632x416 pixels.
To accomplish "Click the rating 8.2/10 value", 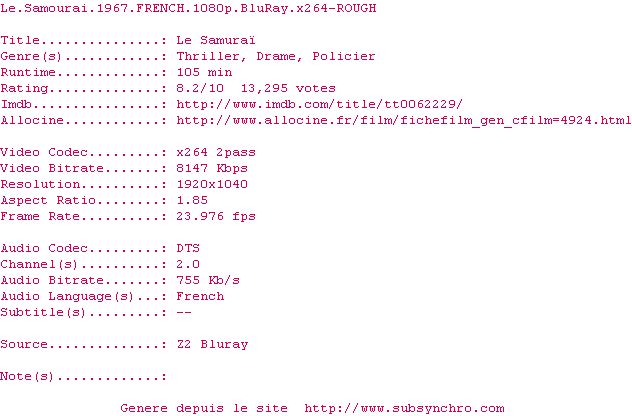I will (x=200, y=88).
